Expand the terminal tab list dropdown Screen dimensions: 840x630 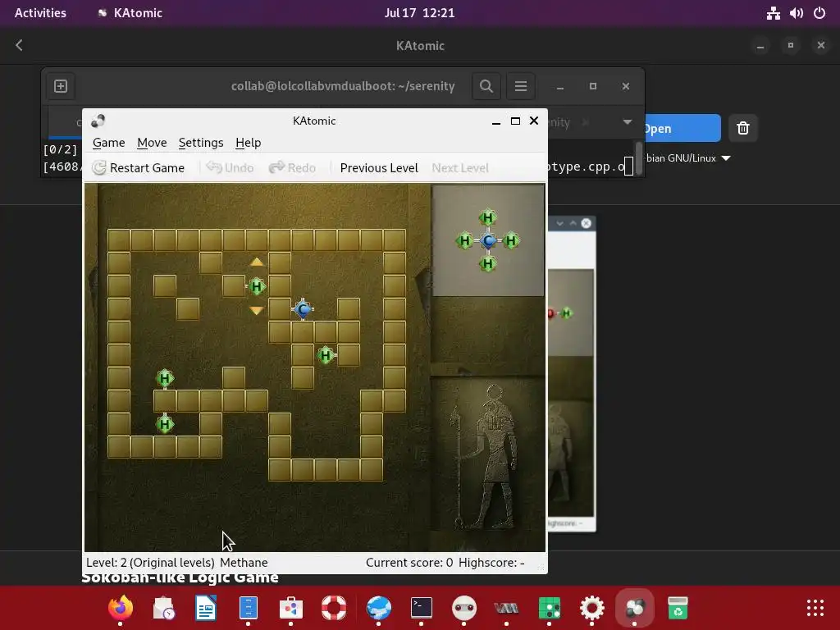(628, 122)
